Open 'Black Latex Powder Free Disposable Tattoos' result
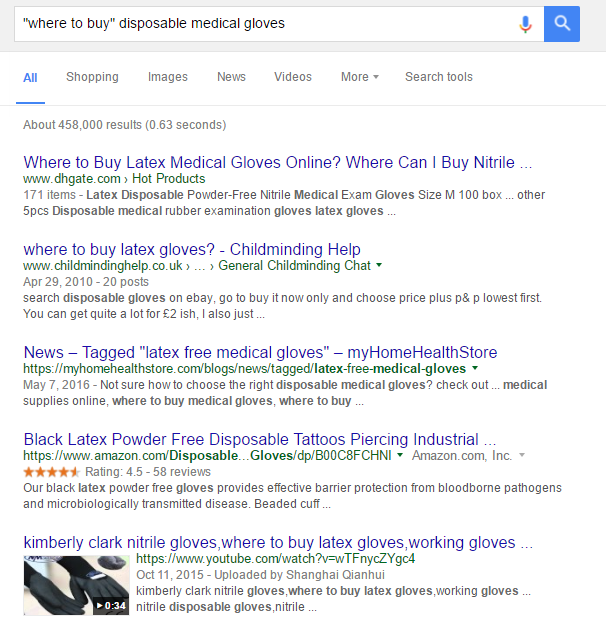This screenshot has height=620, width=606. pos(260,439)
